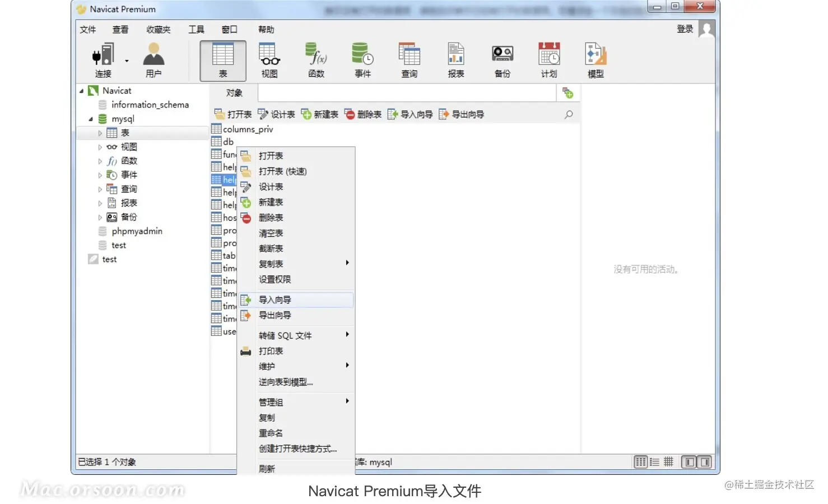
Task: Choose 清空表 in the context menu
Action: coord(296,233)
